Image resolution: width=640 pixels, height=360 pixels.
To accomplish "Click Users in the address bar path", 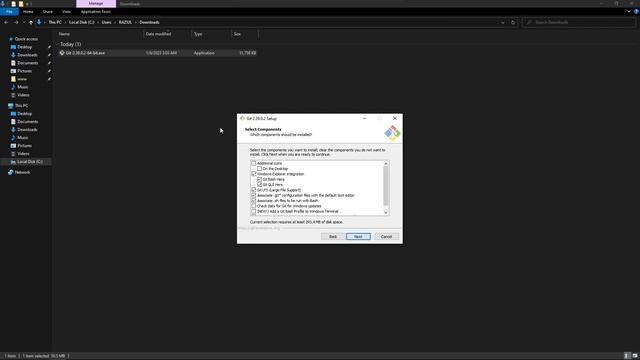I will click(x=107, y=22).
